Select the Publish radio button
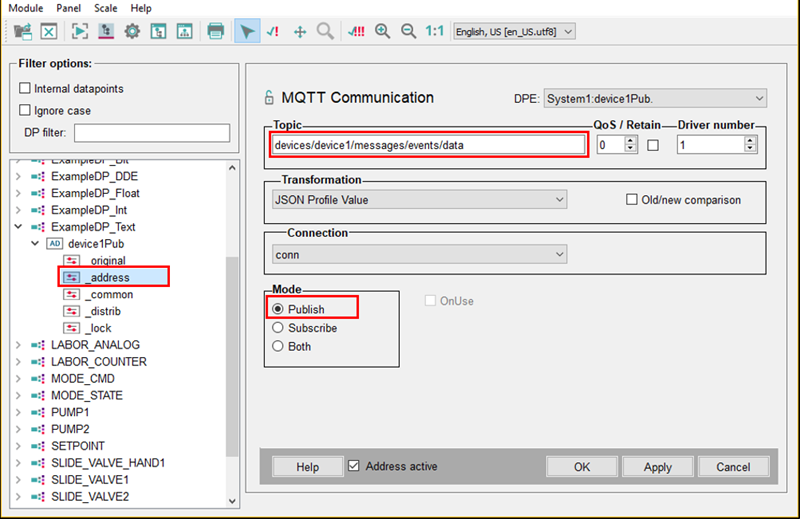Screen dimensions: 800x519 [278, 309]
